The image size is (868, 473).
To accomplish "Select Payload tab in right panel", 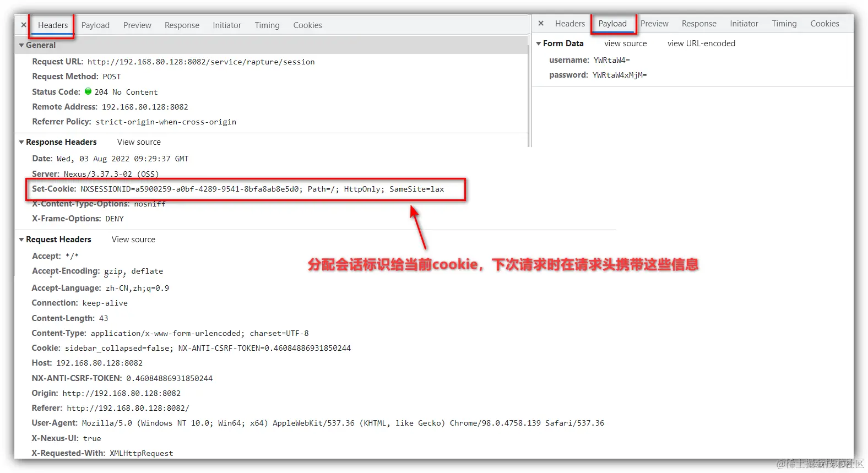I will [x=612, y=24].
